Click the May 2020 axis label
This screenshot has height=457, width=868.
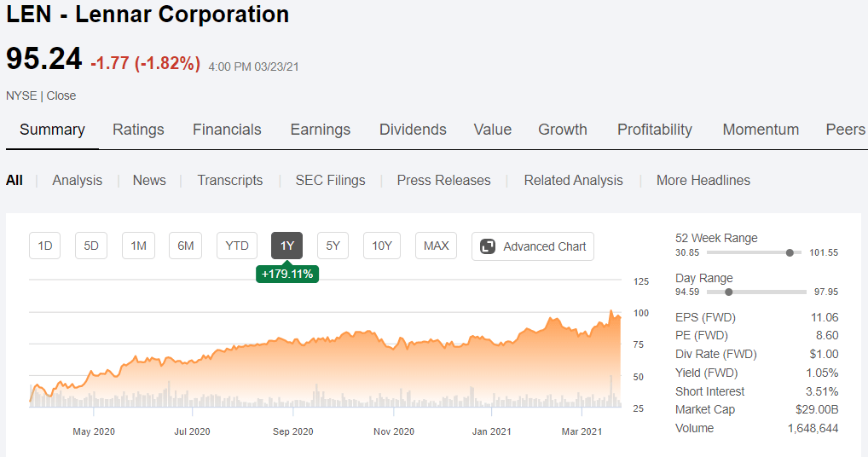pos(94,431)
